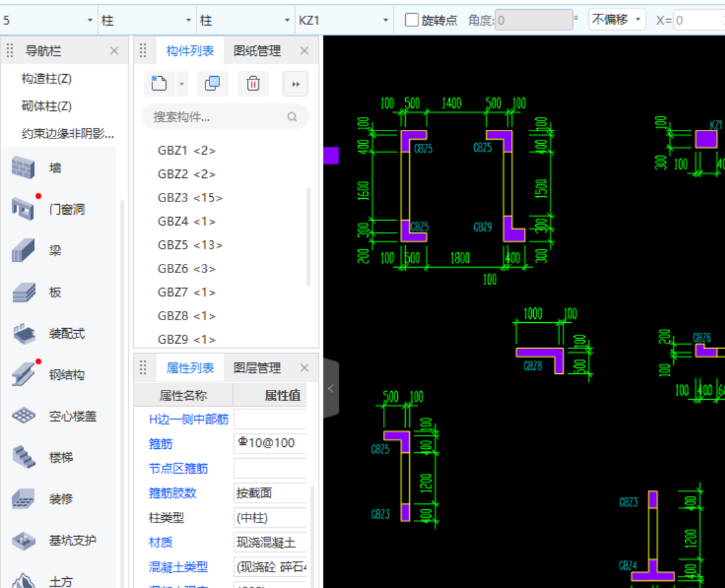The width and height of the screenshot is (725, 588).
Task: Select GBZ3 <15> in component list
Action: 190,198
